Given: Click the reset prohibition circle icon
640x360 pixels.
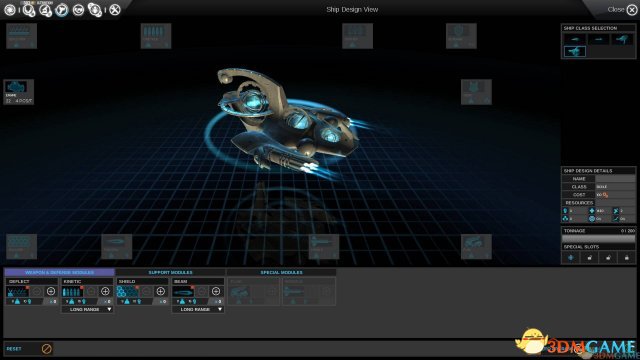Looking at the screenshot, I should click(x=47, y=349).
